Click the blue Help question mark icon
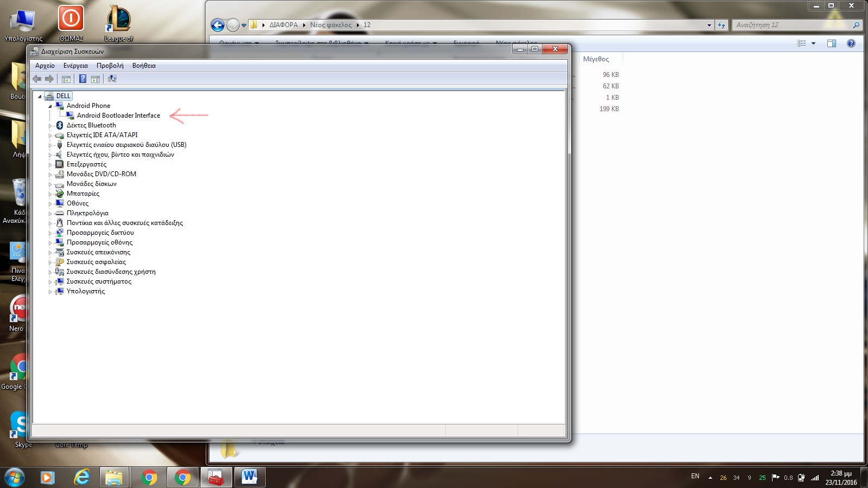868x488 pixels. pyautogui.click(x=82, y=79)
